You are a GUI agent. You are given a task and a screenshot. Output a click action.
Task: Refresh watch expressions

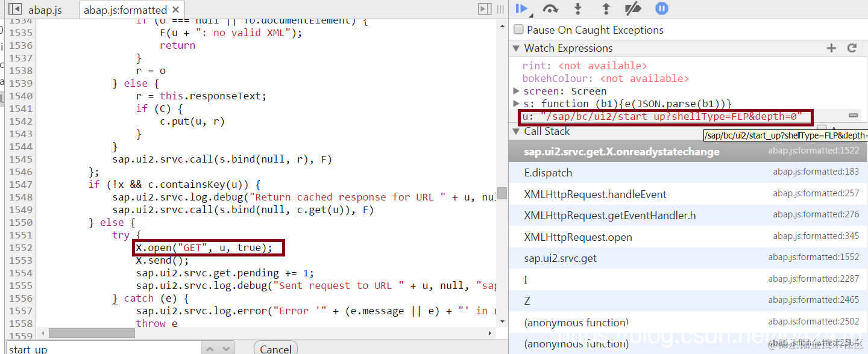[852, 48]
